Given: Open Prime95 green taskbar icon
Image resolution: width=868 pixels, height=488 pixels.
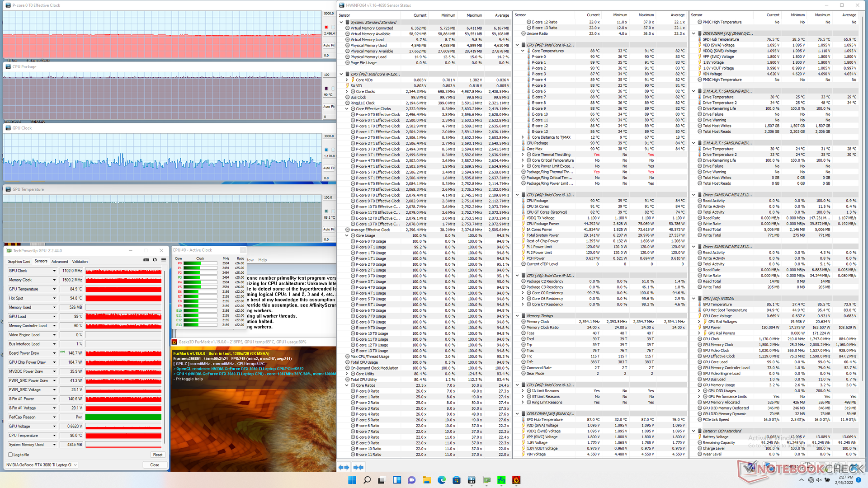Looking at the screenshot, I should (501, 480).
